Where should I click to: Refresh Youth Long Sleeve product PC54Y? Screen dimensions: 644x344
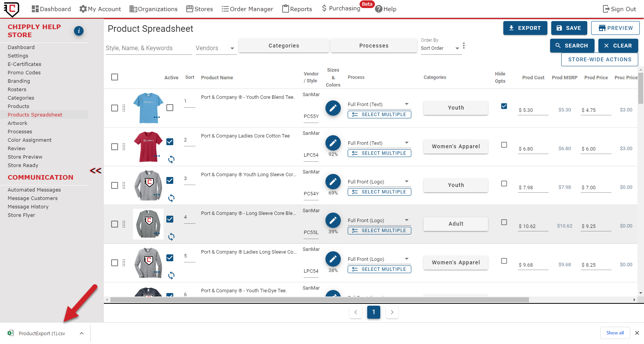[x=171, y=198]
